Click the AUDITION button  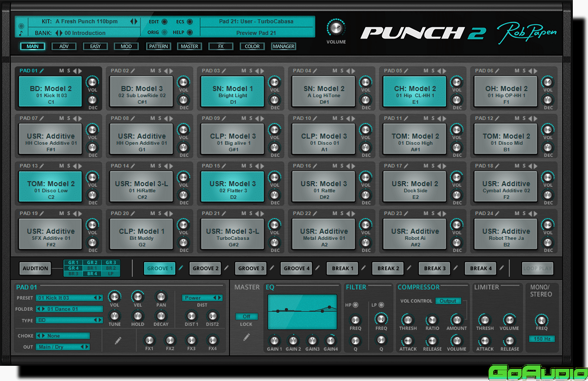[35, 269]
